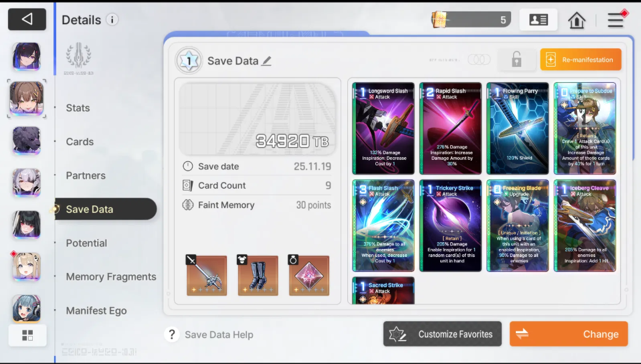Select the blonde character portrait with red notification
Image resolution: width=641 pixels, height=364 pixels.
(x=27, y=267)
